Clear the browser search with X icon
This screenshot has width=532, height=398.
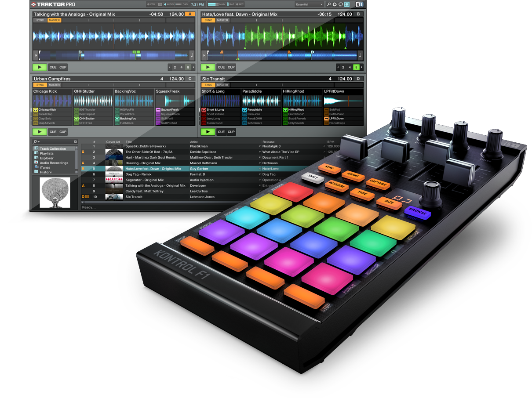click(75, 142)
